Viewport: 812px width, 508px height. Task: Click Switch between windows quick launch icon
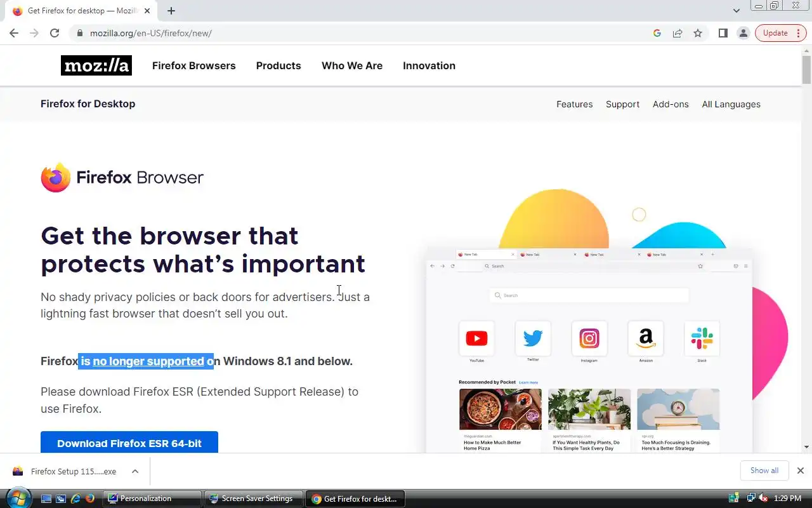click(61, 498)
